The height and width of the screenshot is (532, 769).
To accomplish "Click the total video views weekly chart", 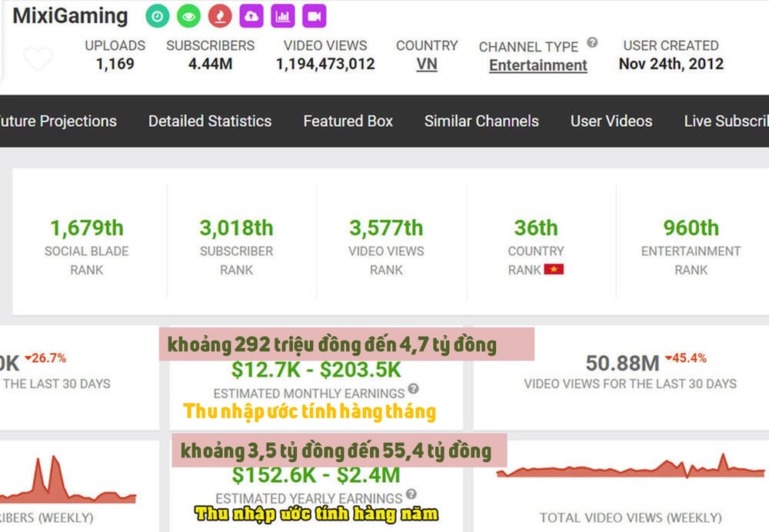I will [x=631, y=467].
